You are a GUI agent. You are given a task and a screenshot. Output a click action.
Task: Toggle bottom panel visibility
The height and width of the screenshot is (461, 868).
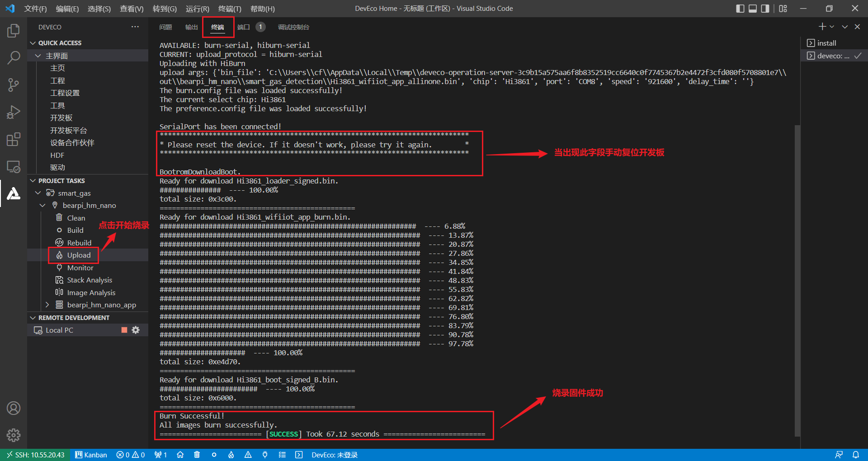click(x=753, y=9)
